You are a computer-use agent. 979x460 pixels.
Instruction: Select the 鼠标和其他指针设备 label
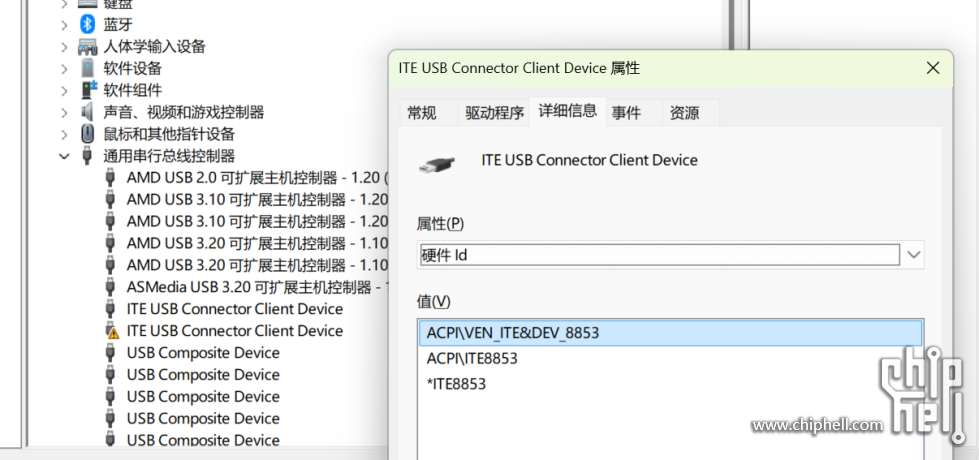(x=169, y=134)
